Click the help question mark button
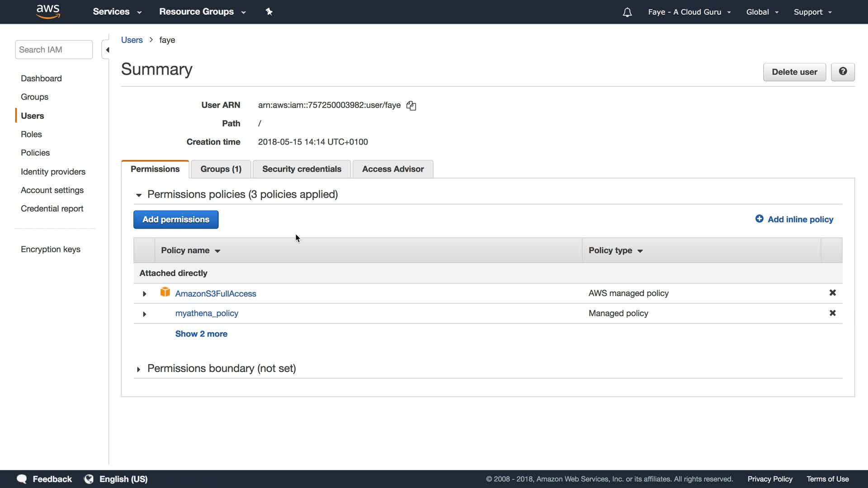Screen dimensions: 868x488 pyautogui.click(x=843, y=72)
